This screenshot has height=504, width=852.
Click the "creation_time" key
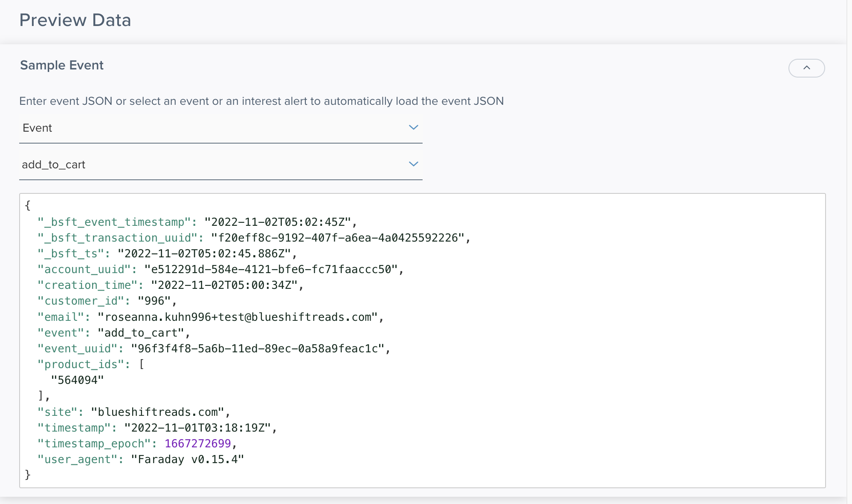(x=87, y=285)
